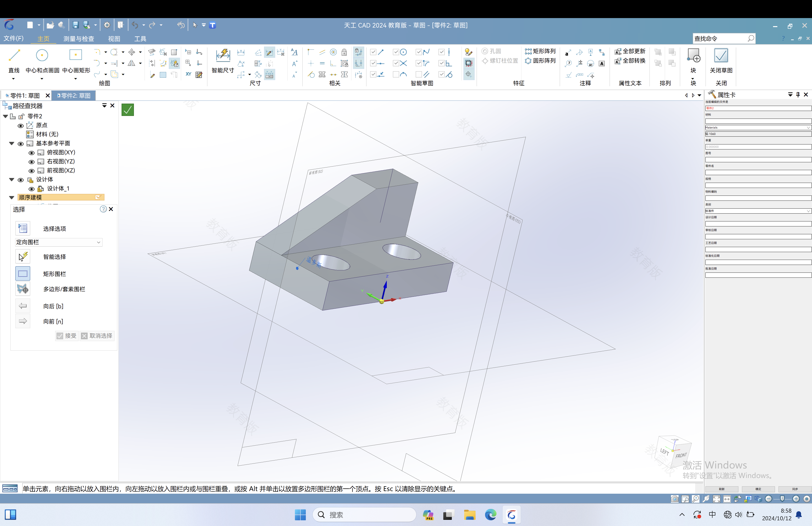Screen dimensions: 812x526
Task: Enable the unchecked arc checkbox in 智能草图
Action: coord(396,74)
